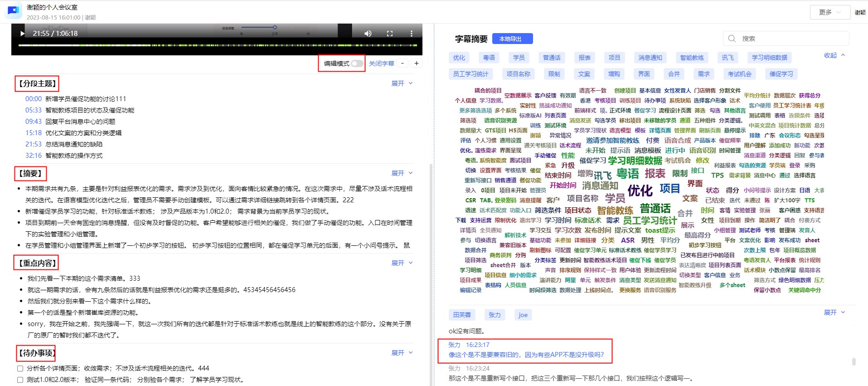Click the meeting room camera logo icon
868x386 pixels.
point(13,10)
